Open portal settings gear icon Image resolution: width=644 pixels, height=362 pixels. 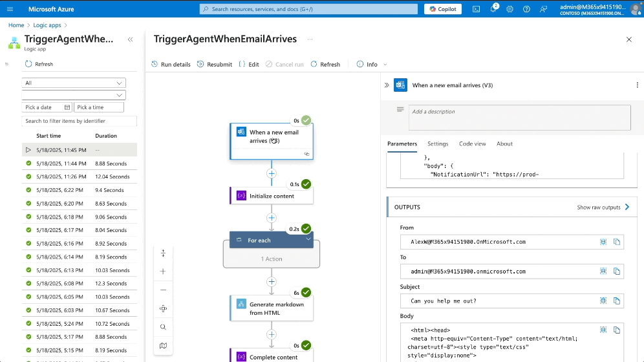click(510, 9)
